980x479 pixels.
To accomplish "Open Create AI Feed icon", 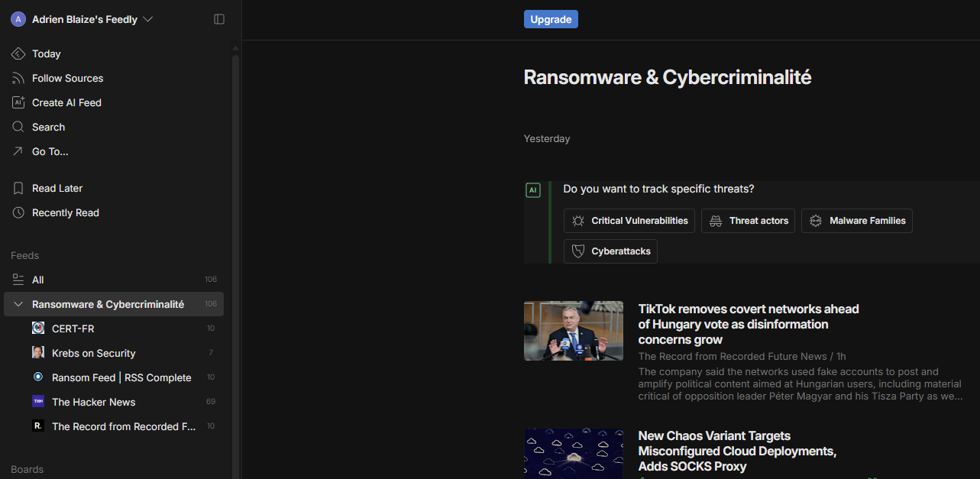I will 18,102.
